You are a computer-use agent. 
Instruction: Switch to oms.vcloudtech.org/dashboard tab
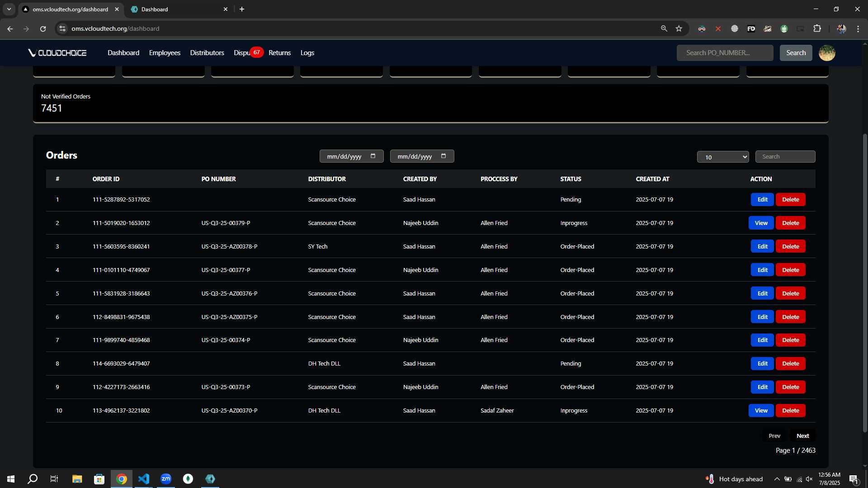pyautogui.click(x=71, y=9)
